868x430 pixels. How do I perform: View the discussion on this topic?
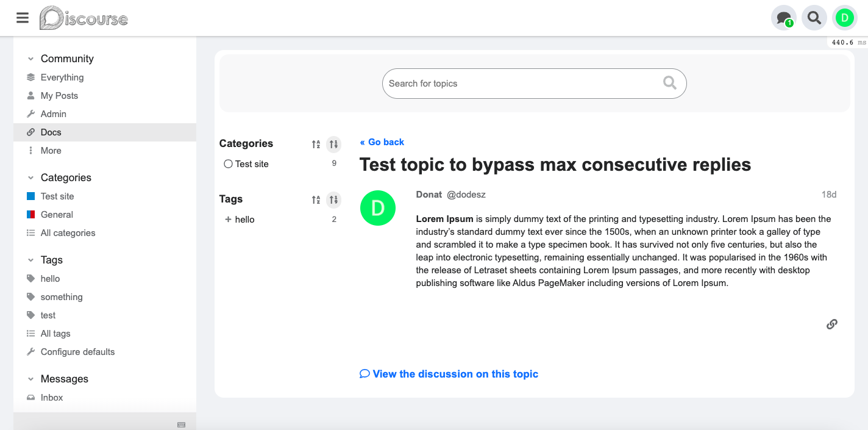coord(449,374)
